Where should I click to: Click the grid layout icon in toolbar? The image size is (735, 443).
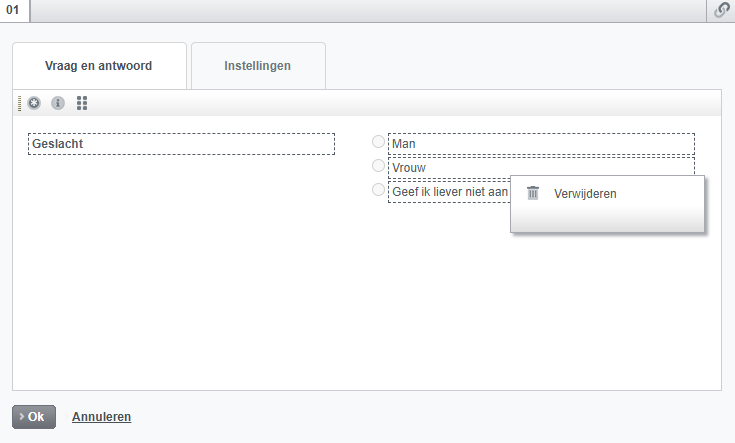[82, 103]
